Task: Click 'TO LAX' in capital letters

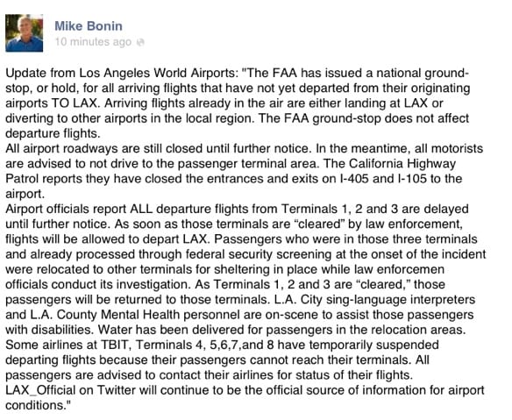Action: pyautogui.click(x=75, y=103)
